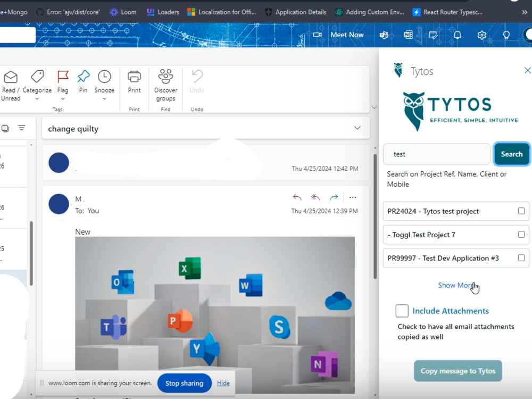This screenshot has height=399, width=532.
Task: Snooze the message with clock icon
Action: [104, 77]
